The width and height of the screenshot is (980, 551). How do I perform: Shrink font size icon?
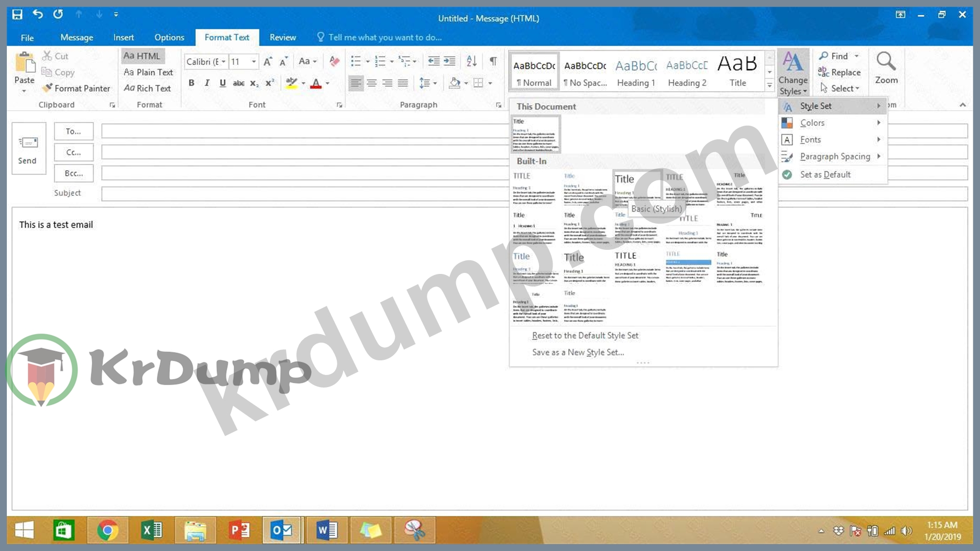pos(283,61)
